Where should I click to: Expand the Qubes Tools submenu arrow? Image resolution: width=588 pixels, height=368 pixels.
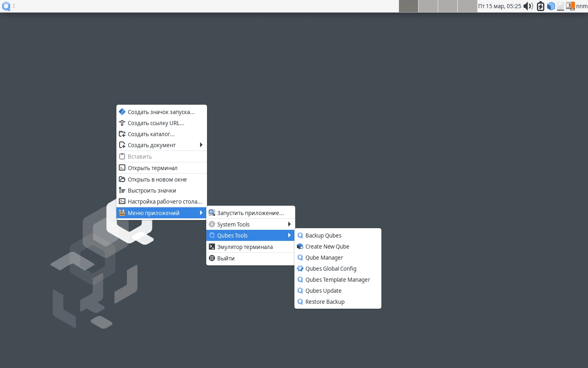[x=289, y=235]
